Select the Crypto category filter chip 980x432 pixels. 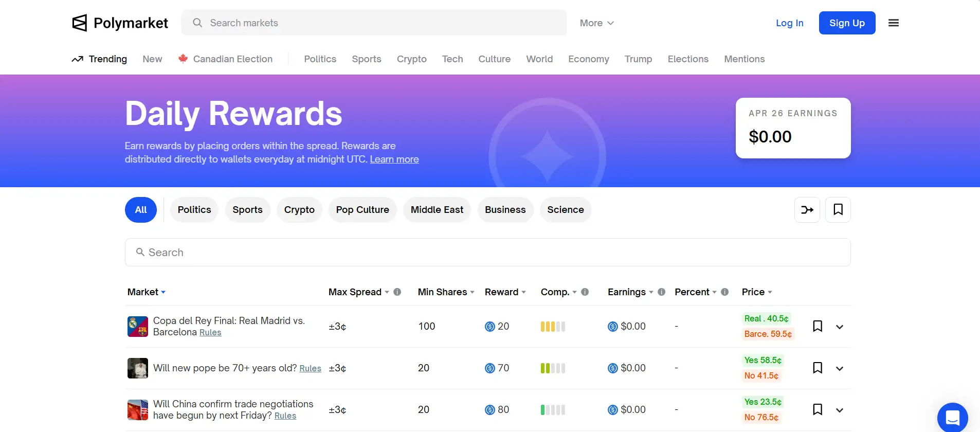click(299, 210)
